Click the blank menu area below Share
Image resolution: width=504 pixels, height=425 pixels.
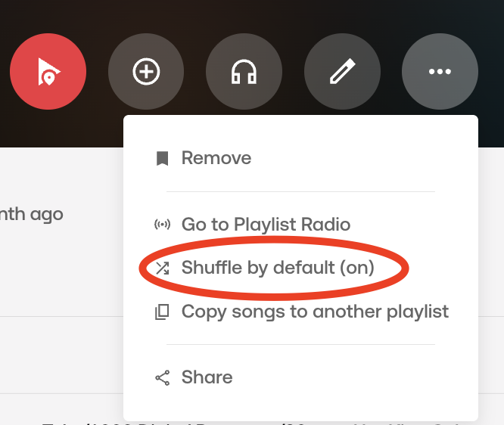click(303, 406)
